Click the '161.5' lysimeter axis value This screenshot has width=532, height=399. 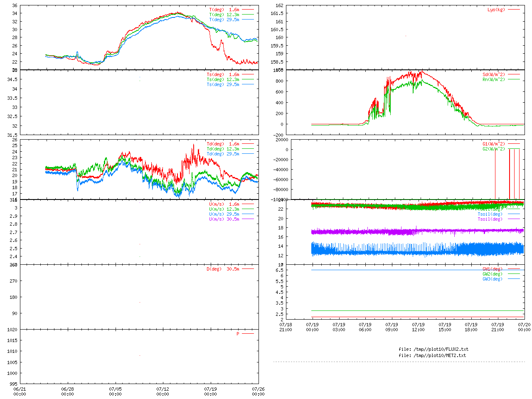[x=277, y=13]
